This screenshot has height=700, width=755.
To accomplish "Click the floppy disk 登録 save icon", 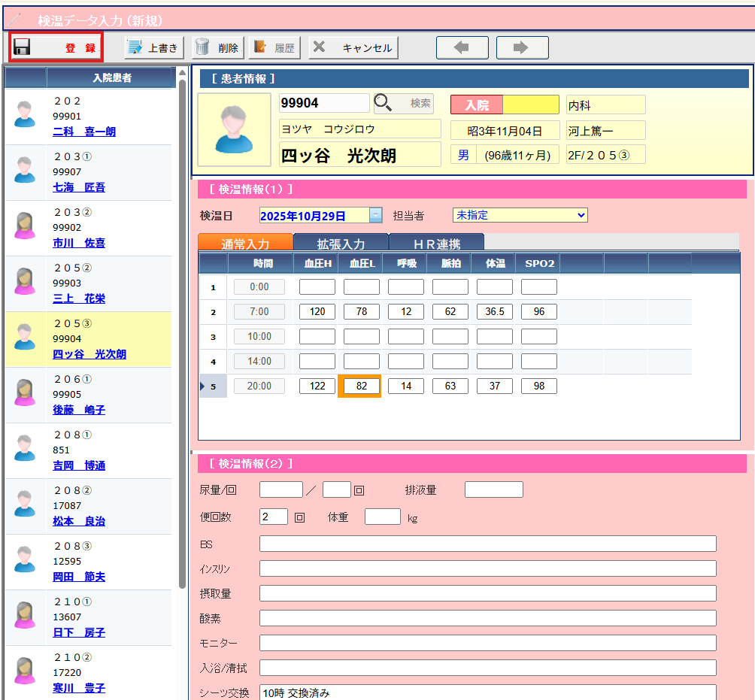I will [22, 47].
